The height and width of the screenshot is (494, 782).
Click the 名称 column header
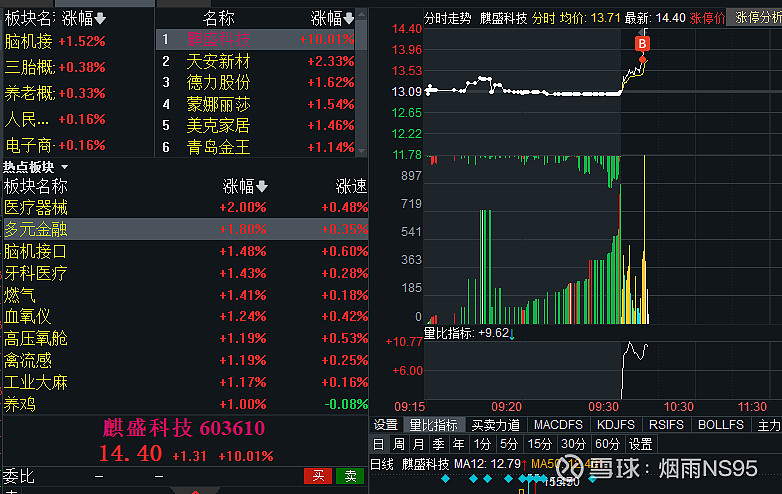[x=218, y=19]
